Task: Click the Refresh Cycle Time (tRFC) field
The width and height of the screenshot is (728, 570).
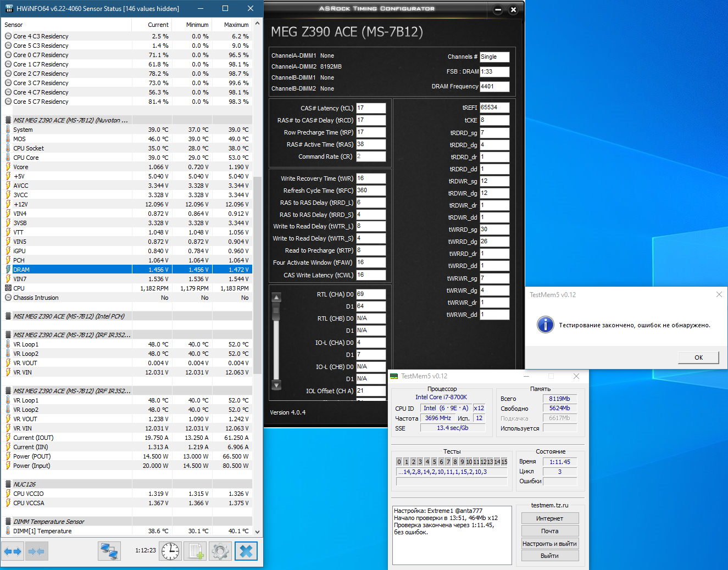Action: click(x=371, y=191)
